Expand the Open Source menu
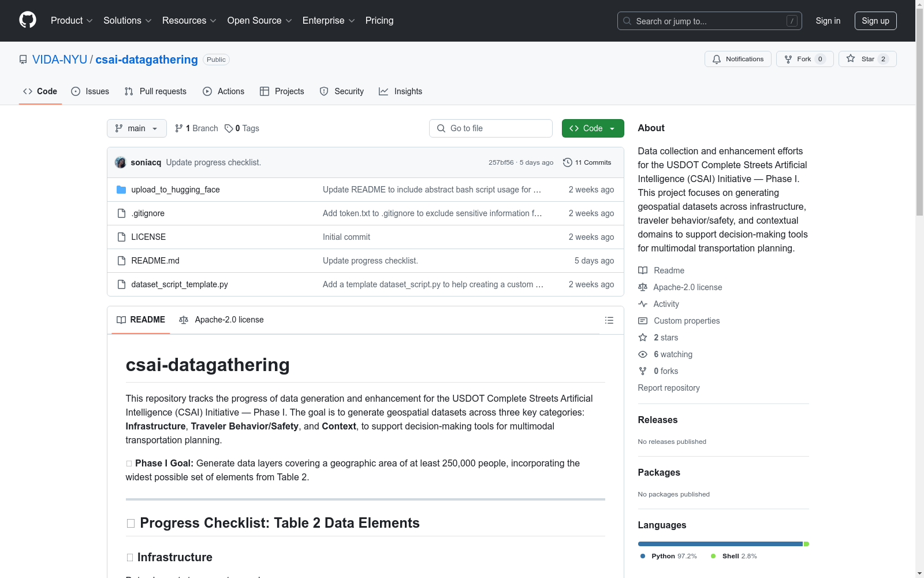 click(x=260, y=20)
